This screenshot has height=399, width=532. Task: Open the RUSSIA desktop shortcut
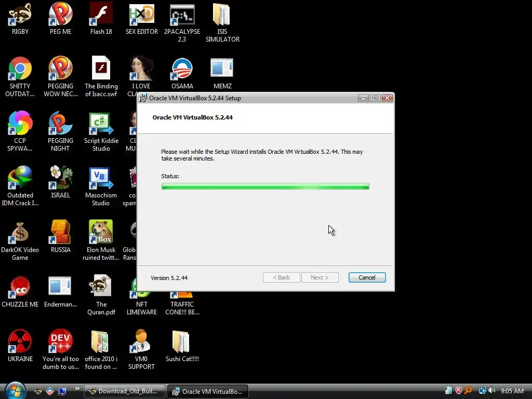60,237
